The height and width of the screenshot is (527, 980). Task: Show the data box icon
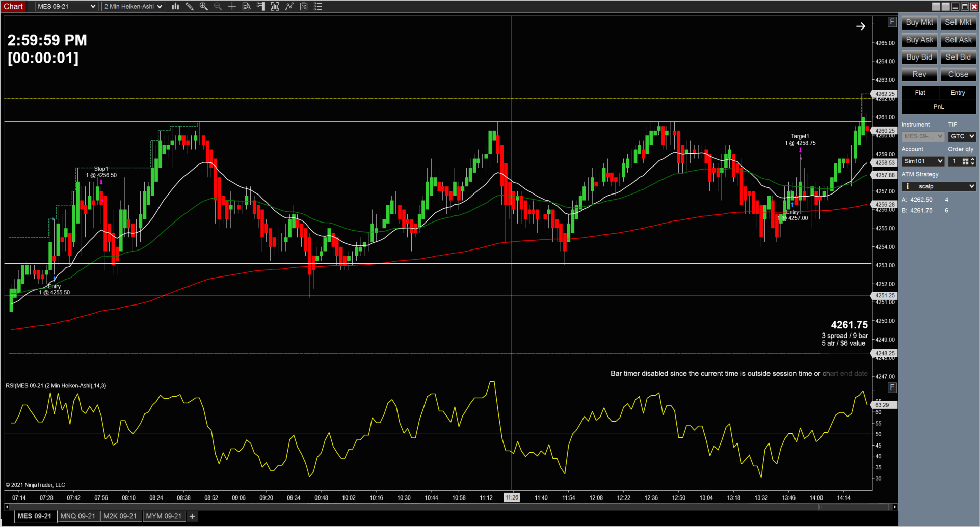coord(247,7)
